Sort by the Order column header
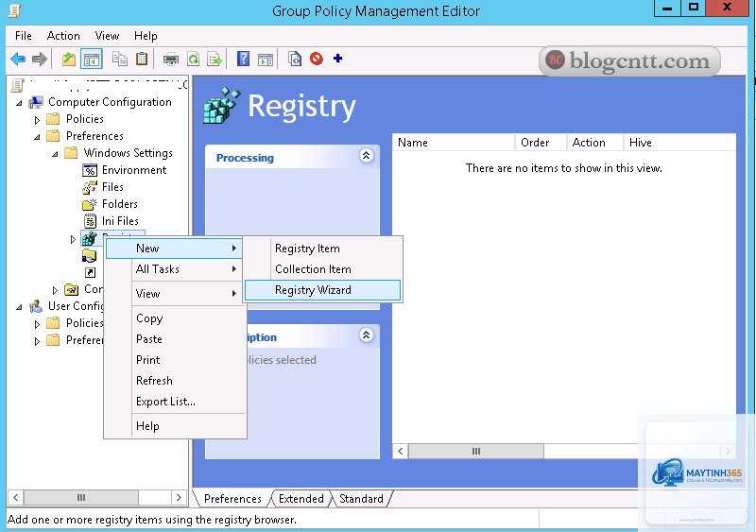This screenshot has width=756, height=532. click(x=541, y=143)
